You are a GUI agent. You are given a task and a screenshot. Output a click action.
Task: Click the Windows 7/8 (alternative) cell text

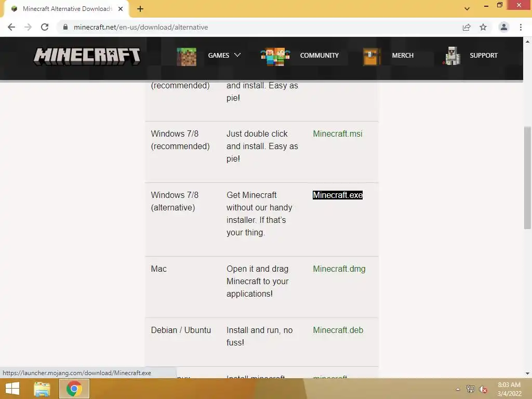[175, 201]
